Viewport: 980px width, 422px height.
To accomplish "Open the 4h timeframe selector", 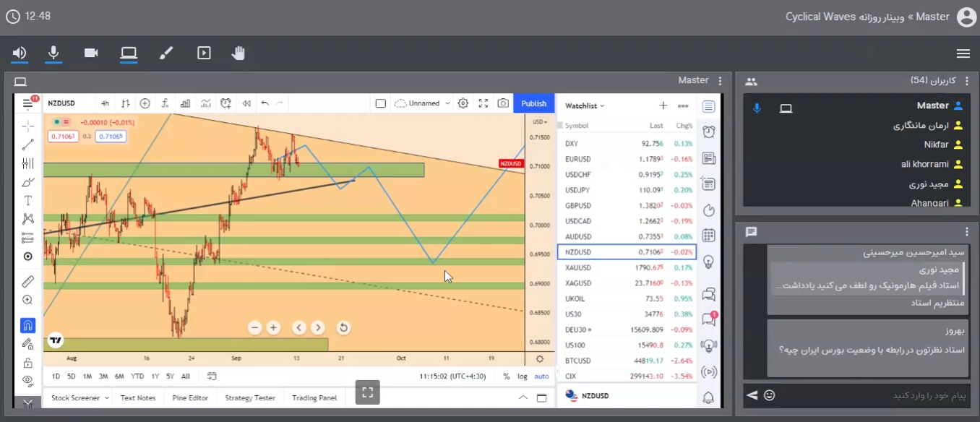I will 105,103.
